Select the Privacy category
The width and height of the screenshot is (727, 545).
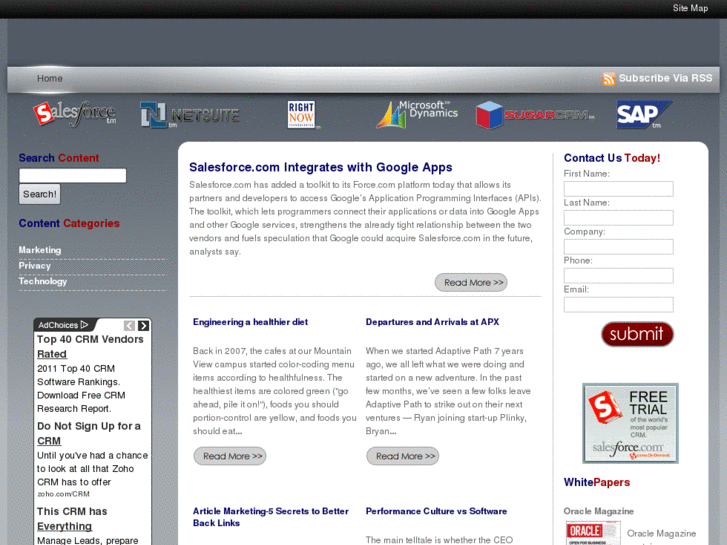point(35,266)
